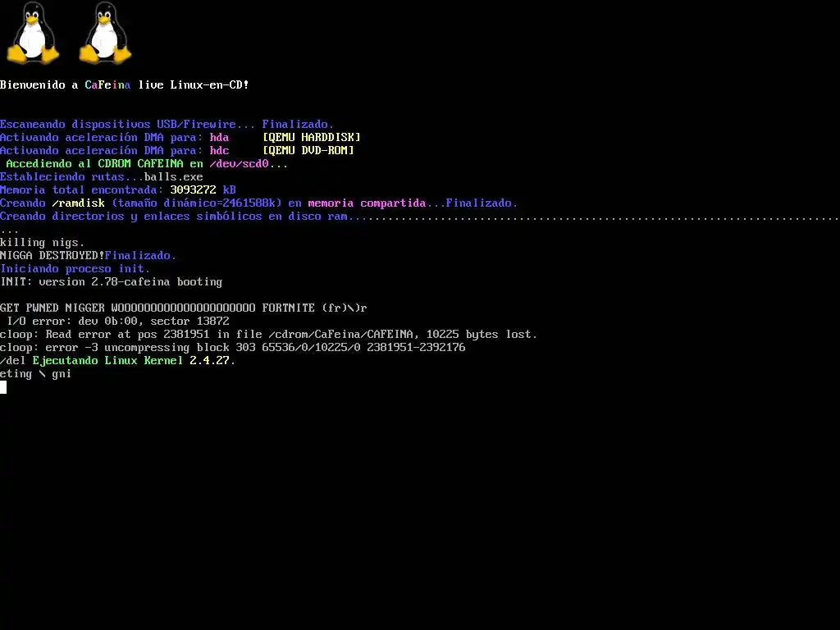
Task: Select the 'hda' device name
Action: click(219, 137)
